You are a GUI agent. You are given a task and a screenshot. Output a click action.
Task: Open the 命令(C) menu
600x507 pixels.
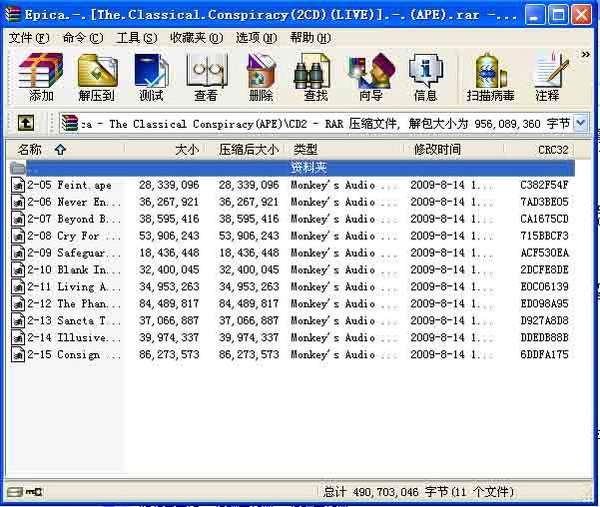point(83,38)
